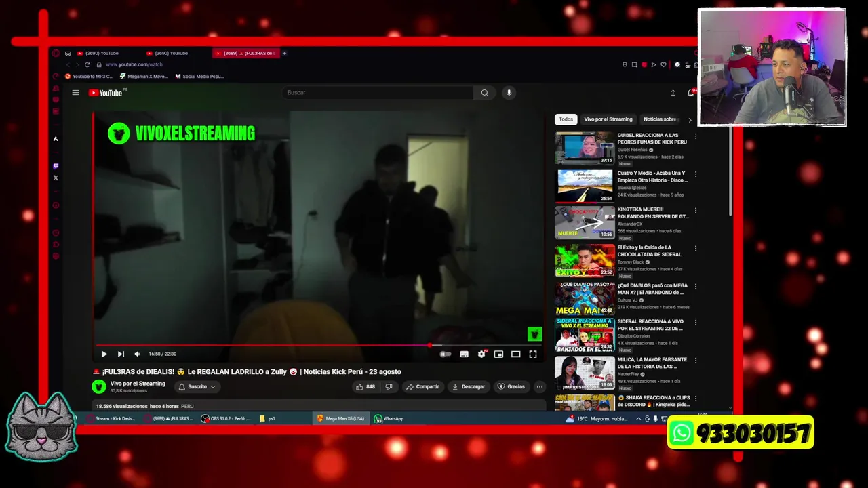Image resolution: width=868 pixels, height=488 pixels.
Task: Switch to Mega Man X6 taskbar window
Action: tap(341, 418)
